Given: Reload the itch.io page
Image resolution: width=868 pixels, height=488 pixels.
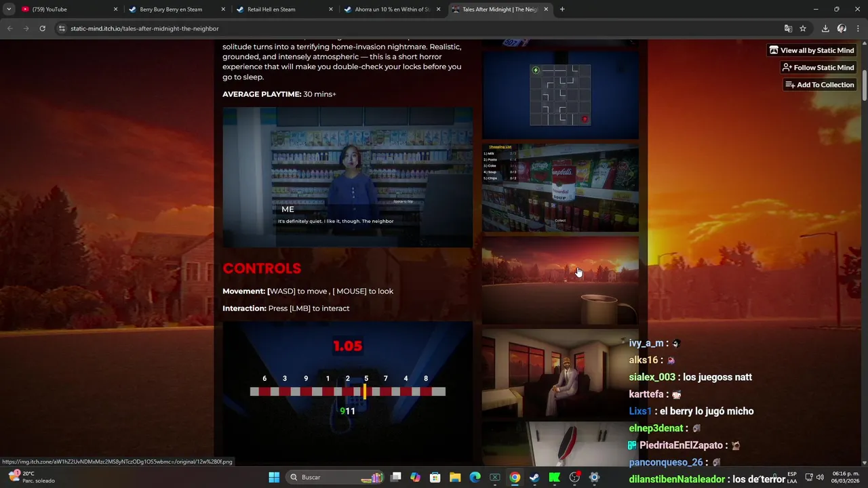Looking at the screenshot, I should [x=42, y=28].
